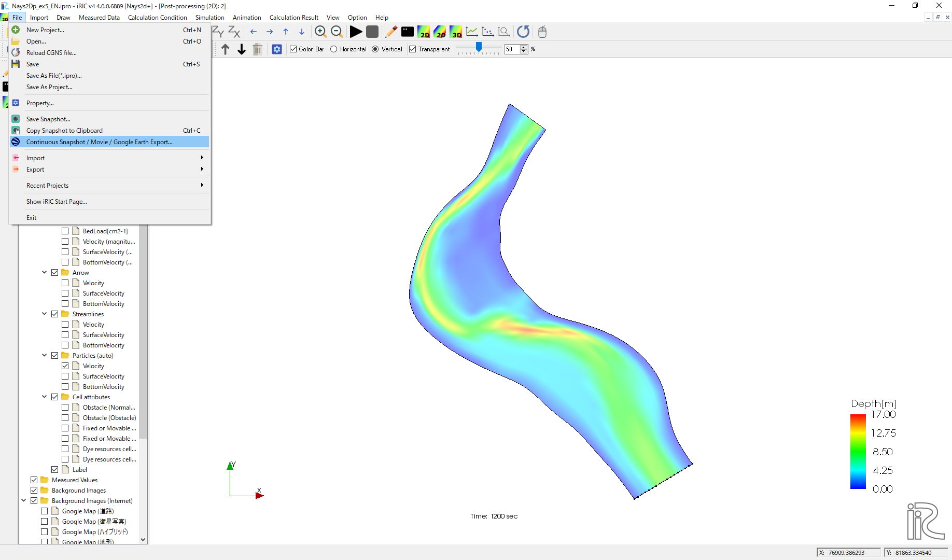
Task: Open the scattered chart window icon
Action: [488, 32]
